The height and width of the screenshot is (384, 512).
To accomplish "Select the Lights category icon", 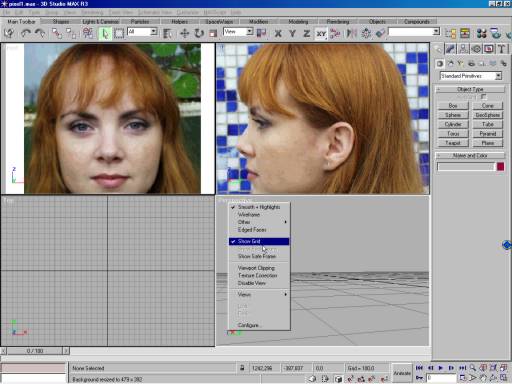I will point(461,63).
